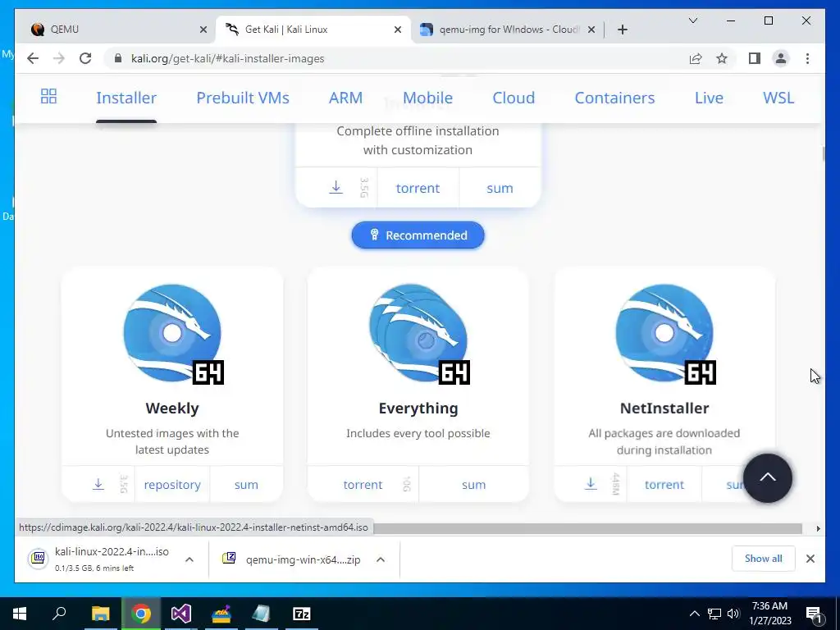Open 7-Zip from the taskbar
Image resolution: width=840 pixels, height=630 pixels.
(x=302, y=614)
